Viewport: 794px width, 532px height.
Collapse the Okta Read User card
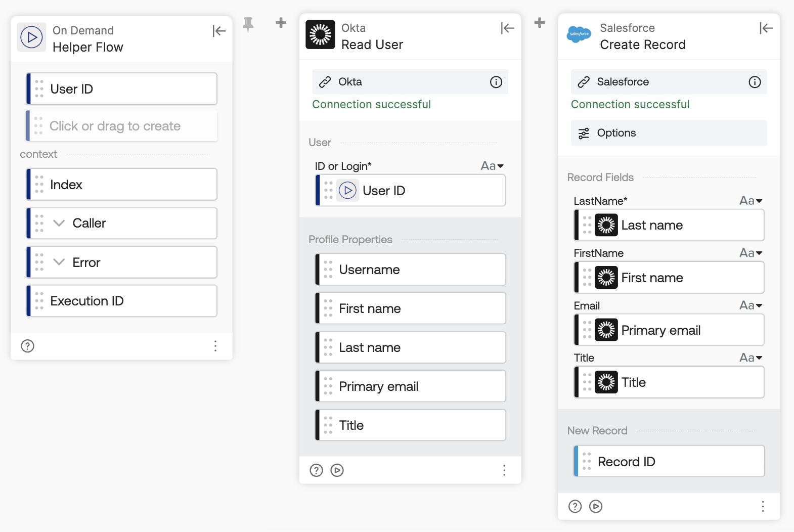[507, 28]
